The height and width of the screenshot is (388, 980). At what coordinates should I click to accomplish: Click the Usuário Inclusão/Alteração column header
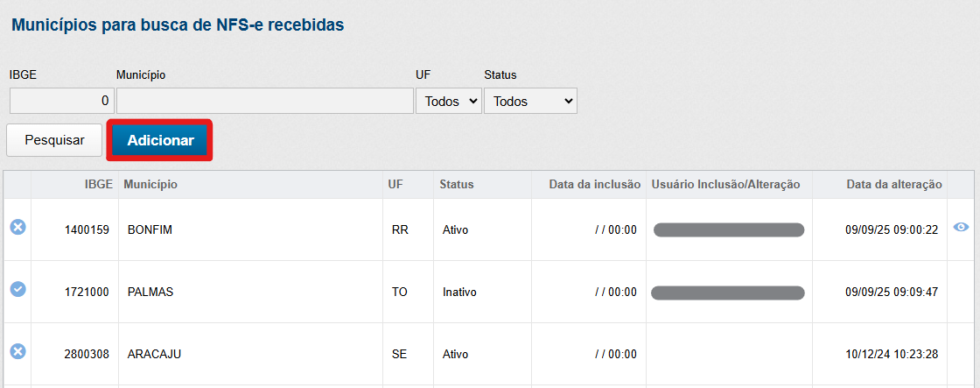coord(726,184)
